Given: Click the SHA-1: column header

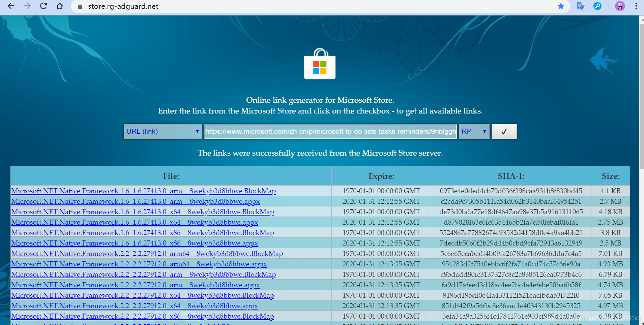Looking at the screenshot, I should coord(511,176).
